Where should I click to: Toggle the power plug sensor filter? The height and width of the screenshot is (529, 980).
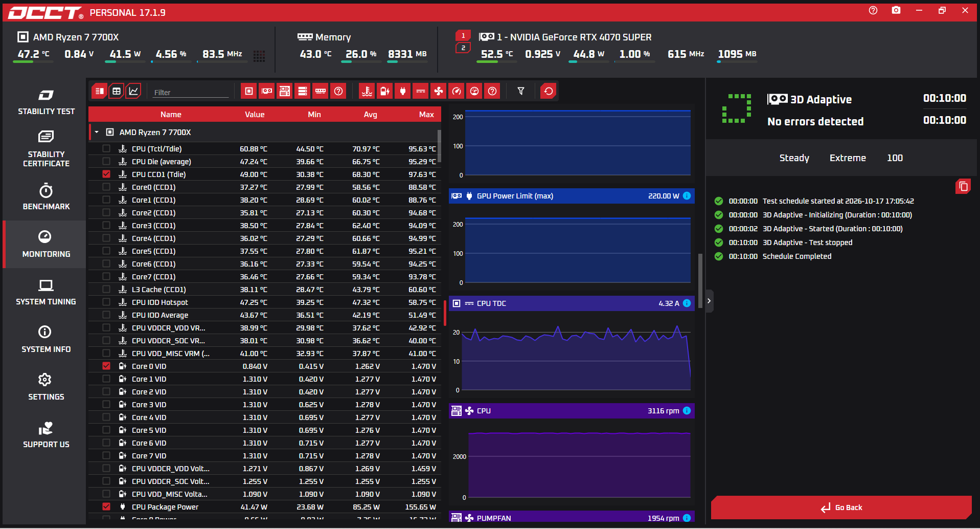(403, 91)
